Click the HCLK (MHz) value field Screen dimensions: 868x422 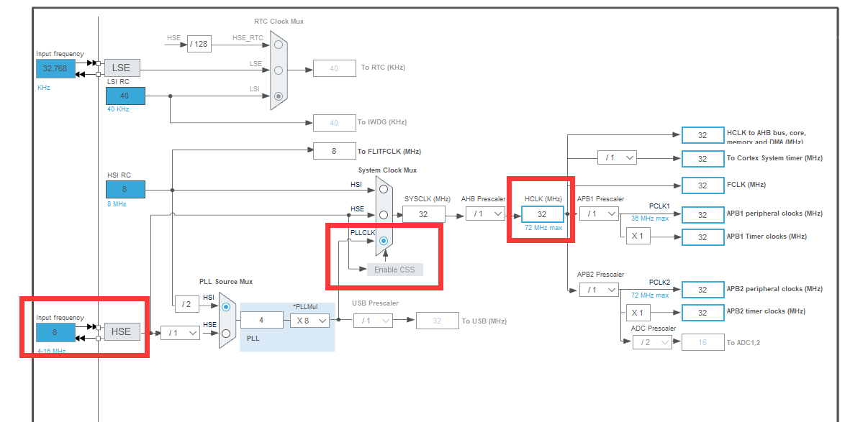pos(542,214)
